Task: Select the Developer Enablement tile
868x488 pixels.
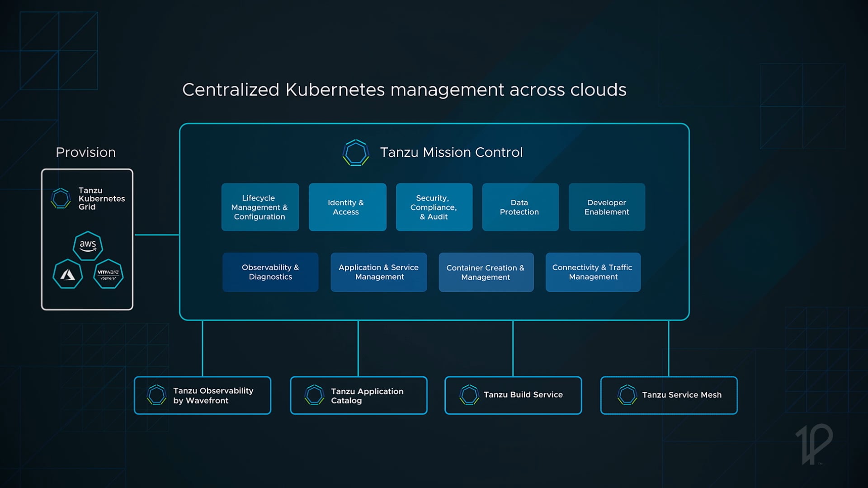Action: coord(607,207)
